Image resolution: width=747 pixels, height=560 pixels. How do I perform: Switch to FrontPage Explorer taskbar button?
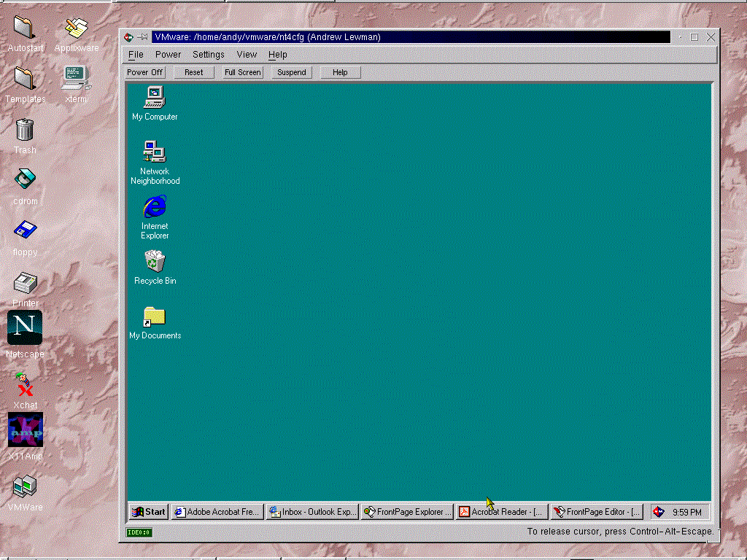click(x=407, y=512)
